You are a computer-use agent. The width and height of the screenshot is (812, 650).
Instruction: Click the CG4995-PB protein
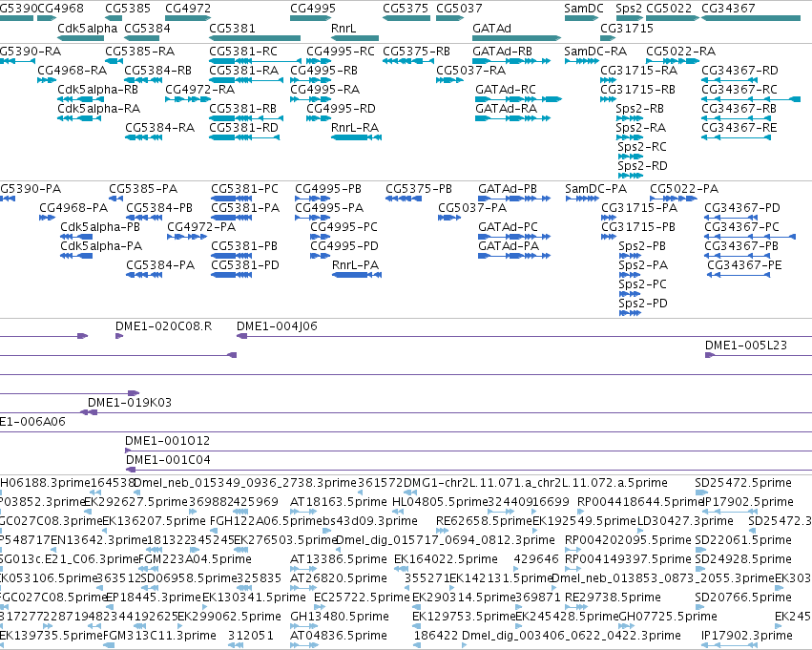pos(312,199)
